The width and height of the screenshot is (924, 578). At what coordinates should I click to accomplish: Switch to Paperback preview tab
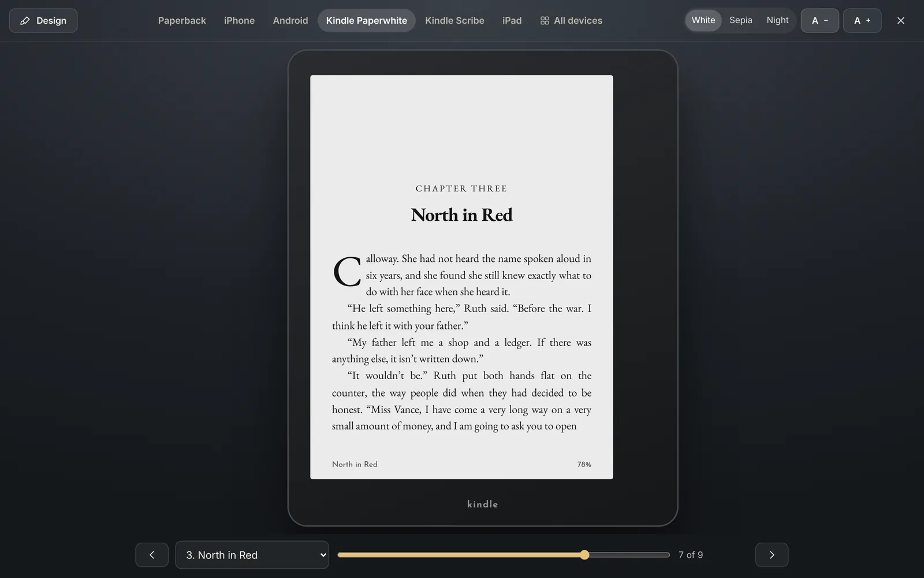pos(182,21)
